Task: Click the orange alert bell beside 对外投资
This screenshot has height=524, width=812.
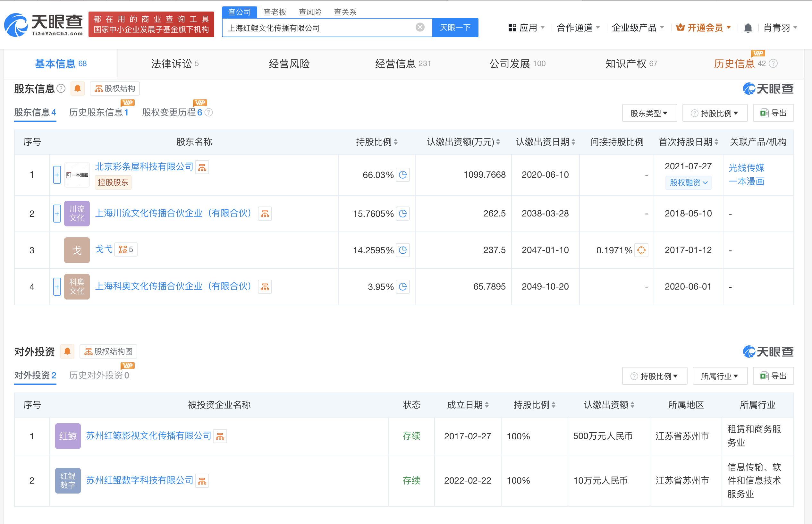Action: 67,351
